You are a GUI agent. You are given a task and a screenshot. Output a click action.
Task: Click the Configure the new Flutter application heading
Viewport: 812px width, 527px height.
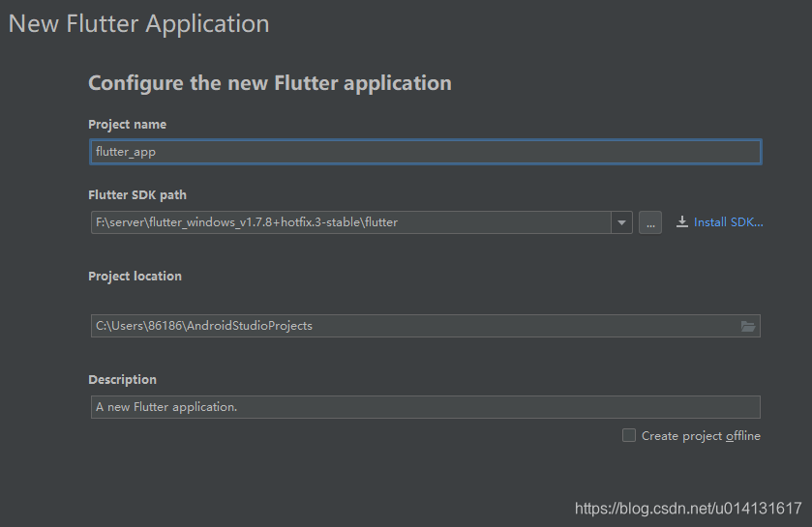[270, 83]
